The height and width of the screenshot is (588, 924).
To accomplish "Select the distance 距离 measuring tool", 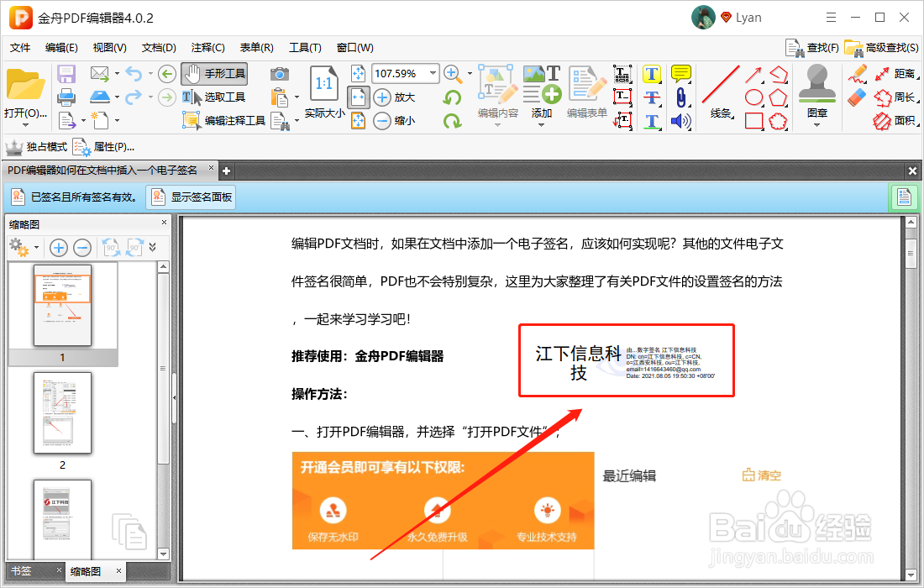I will [895, 74].
